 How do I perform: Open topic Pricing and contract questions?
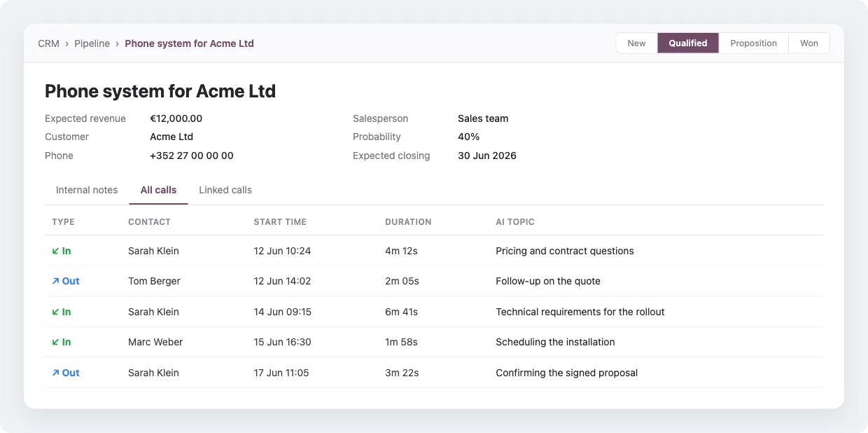tap(565, 251)
